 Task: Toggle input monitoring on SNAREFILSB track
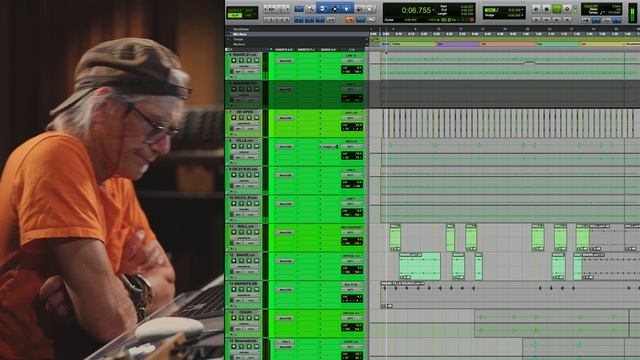pos(241,289)
